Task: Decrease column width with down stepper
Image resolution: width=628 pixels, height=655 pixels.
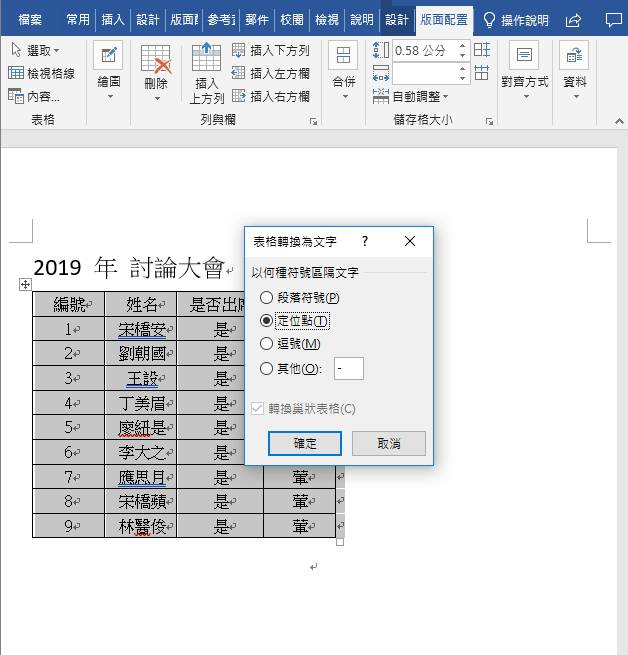Action: point(462,79)
